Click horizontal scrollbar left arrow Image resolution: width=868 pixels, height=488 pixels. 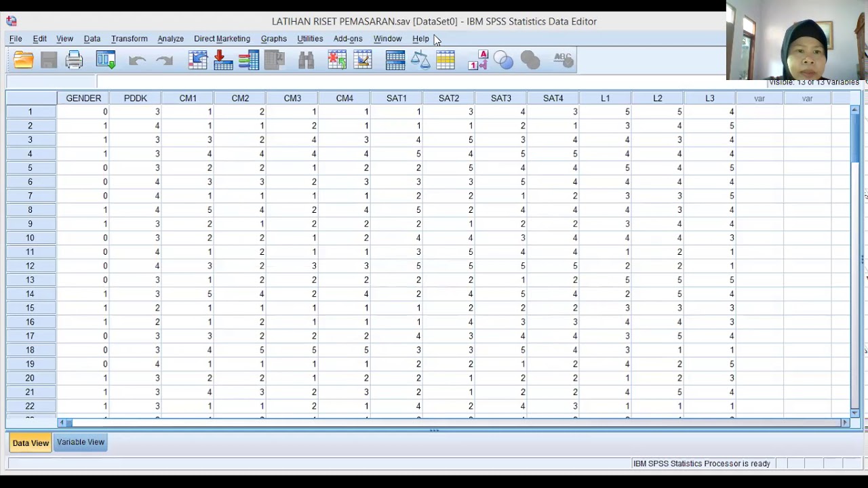click(62, 423)
